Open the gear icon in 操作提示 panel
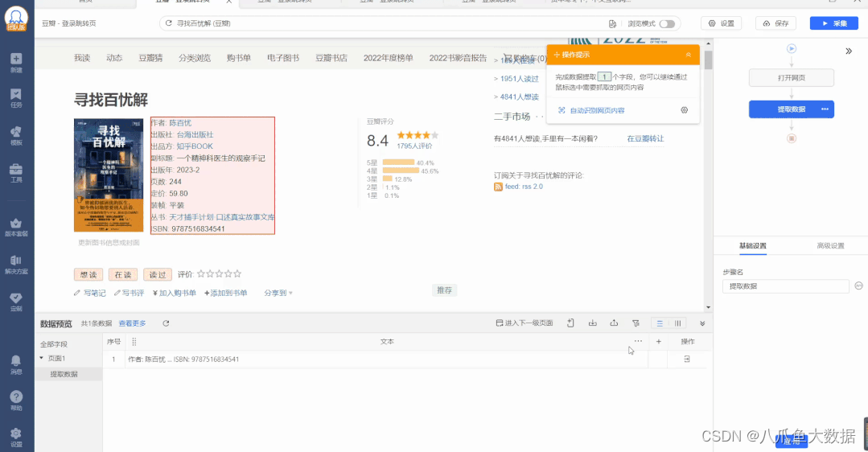The height and width of the screenshot is (452, 868). pos(685,110)
